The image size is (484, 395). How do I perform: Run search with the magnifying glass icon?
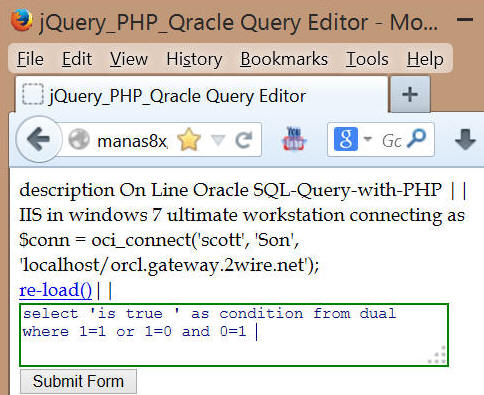click(417, 139)
